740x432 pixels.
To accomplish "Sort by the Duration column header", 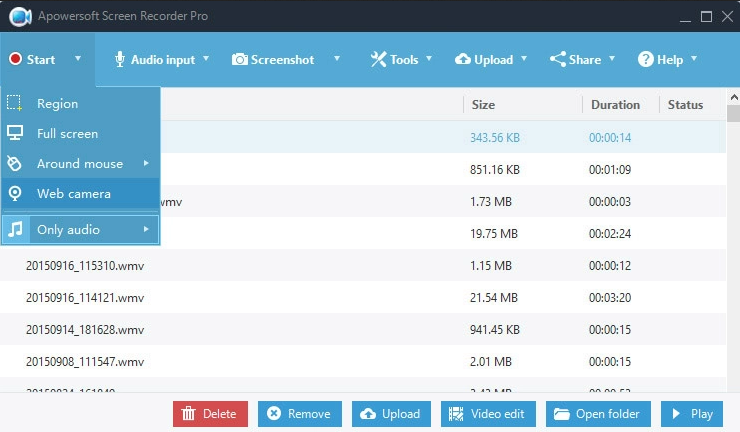I will click(x=615, y=104).
